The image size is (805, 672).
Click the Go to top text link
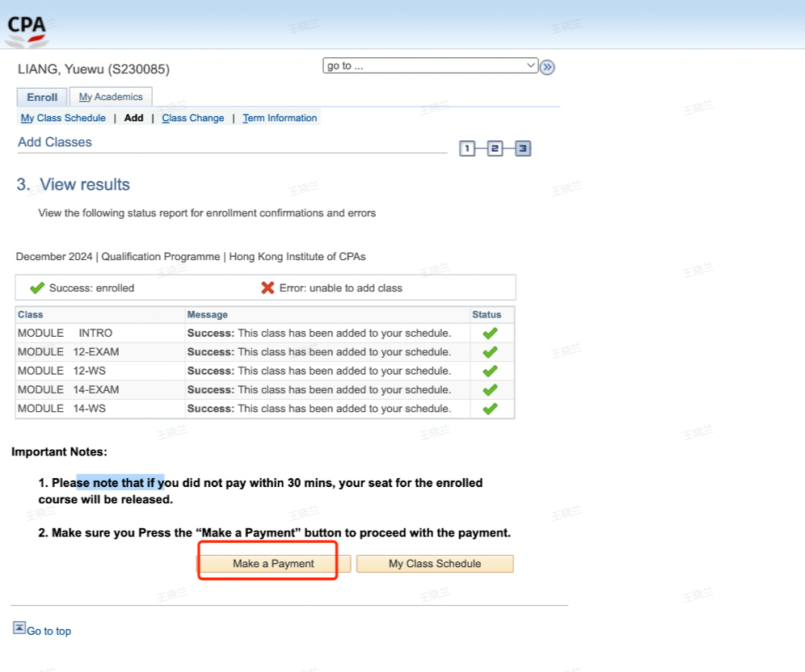pos(49,631)
